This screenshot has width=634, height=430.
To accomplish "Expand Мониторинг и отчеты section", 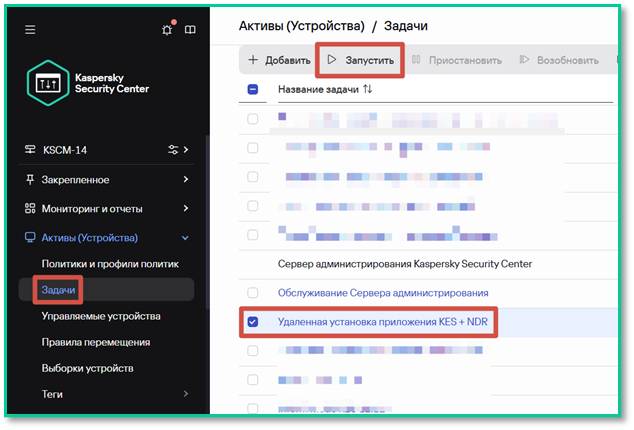I will point(186,208).
